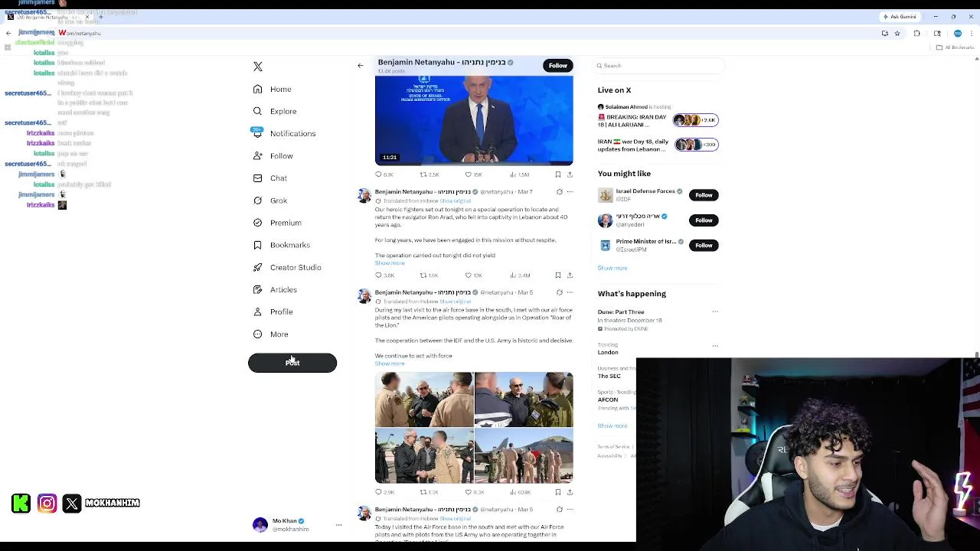Open Explore in the X sidebar
Viewport: 980px width, 551px height.
click(x=275, y=112)
